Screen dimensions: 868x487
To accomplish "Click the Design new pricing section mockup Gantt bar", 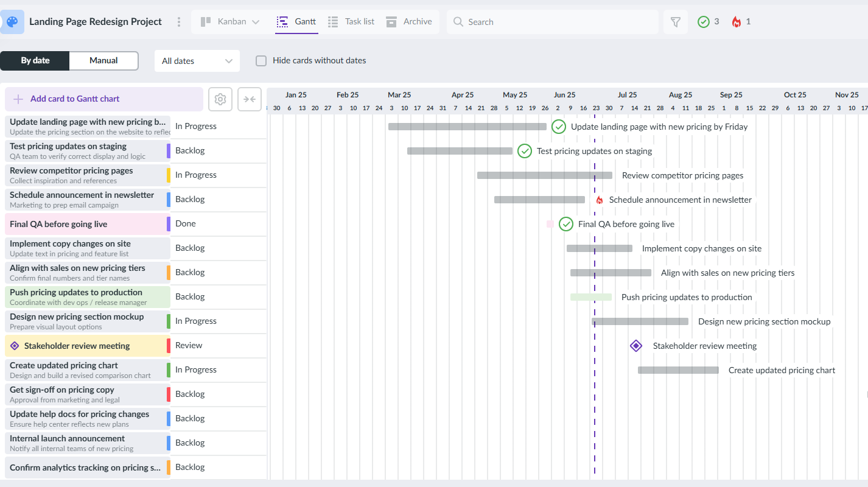I will click(x=640, y=321).
